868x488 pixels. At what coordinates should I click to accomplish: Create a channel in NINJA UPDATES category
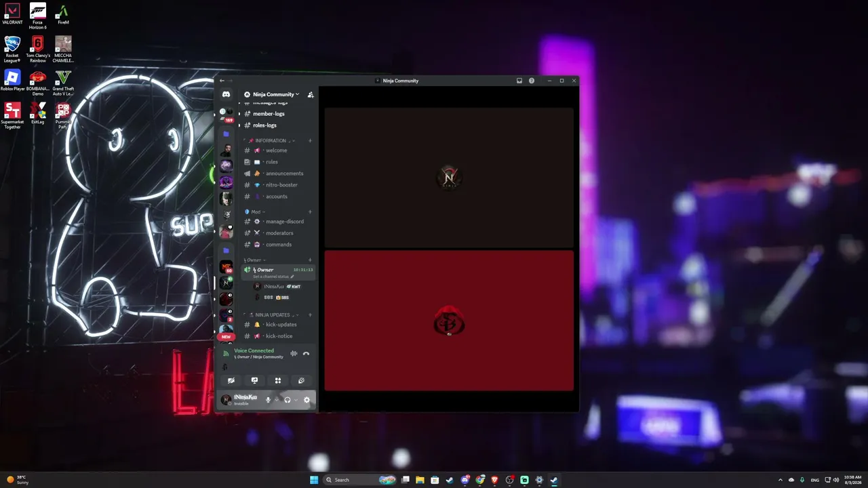click(310, 314)
